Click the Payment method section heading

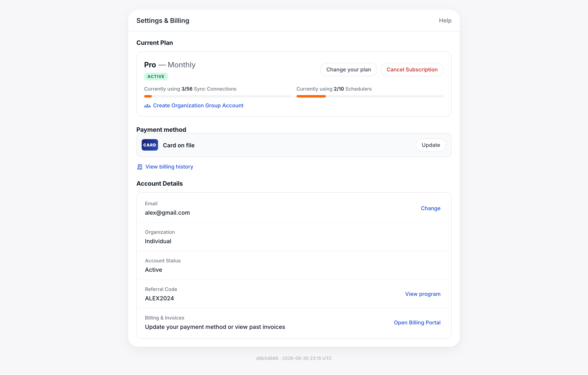coord(161,130)
